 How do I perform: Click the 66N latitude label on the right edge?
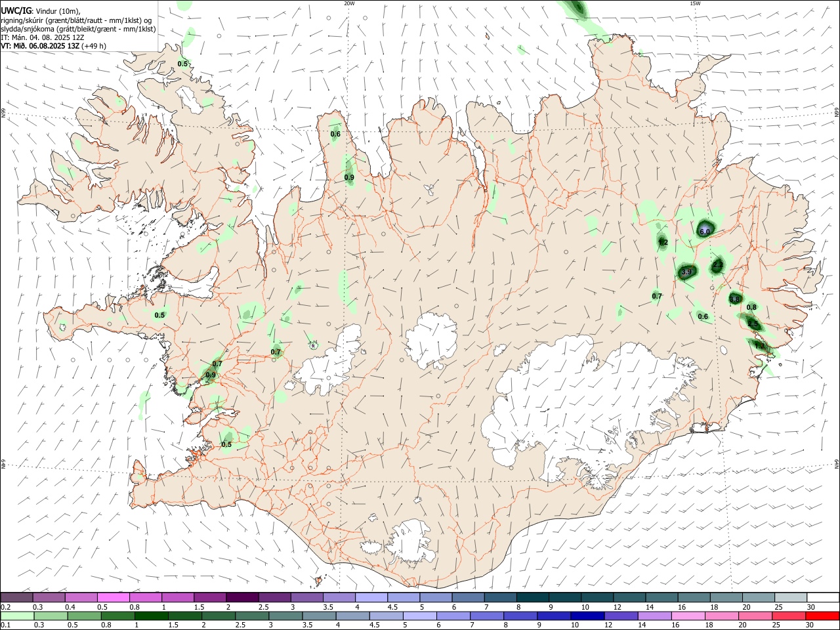tap(837, 112)
